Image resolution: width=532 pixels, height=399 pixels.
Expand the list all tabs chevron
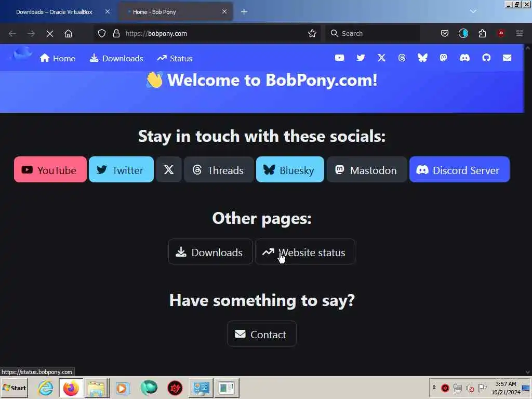(x=473, y=11)
